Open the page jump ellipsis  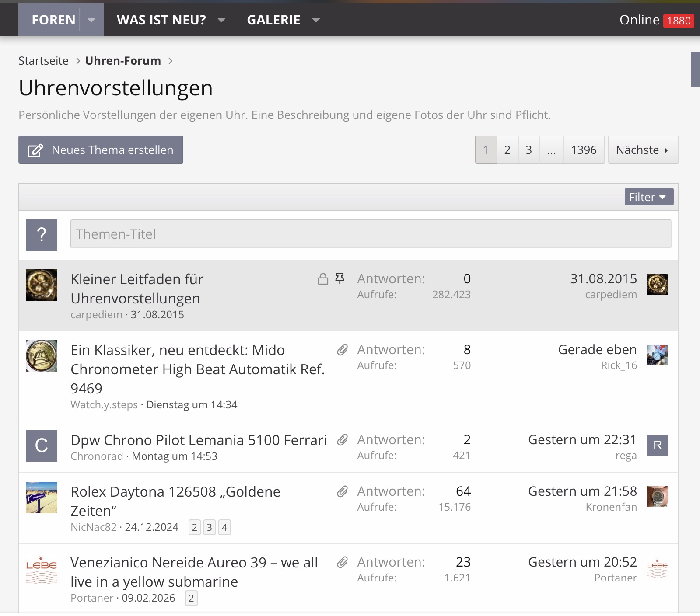click(x=551, y=150)
